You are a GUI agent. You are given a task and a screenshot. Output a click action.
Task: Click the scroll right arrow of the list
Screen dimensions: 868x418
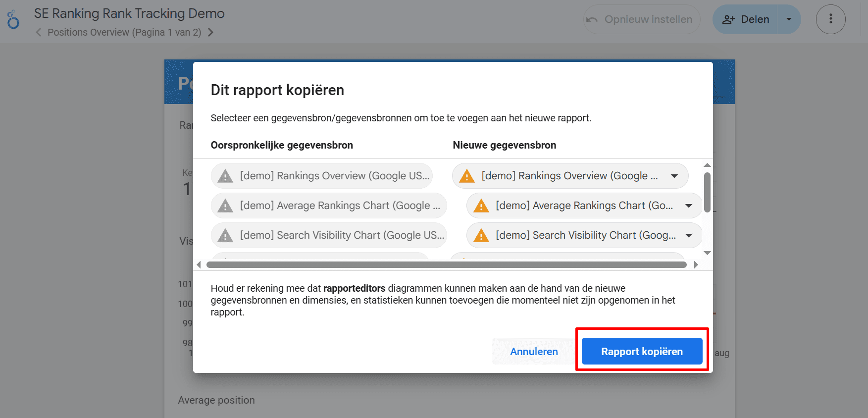click(696, 265)
